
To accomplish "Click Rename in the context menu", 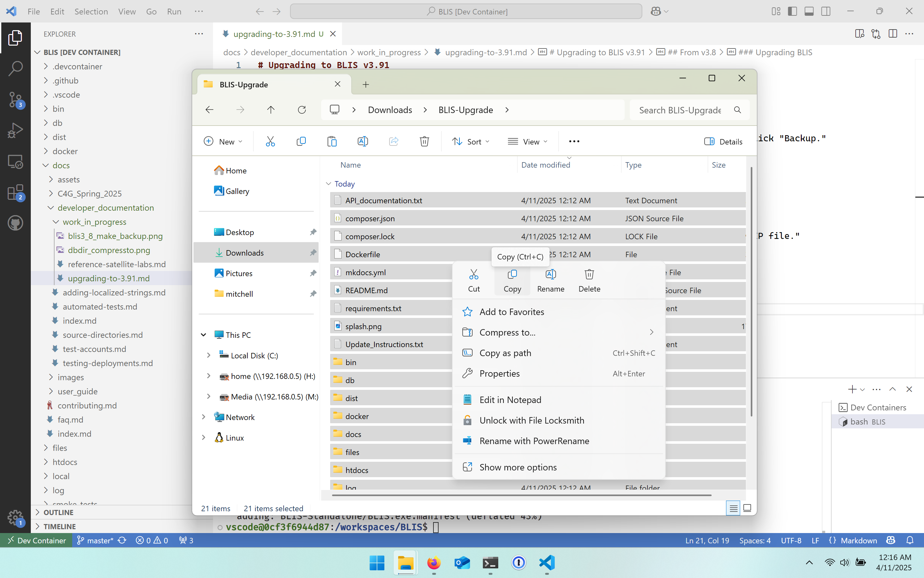I will 551,280.
